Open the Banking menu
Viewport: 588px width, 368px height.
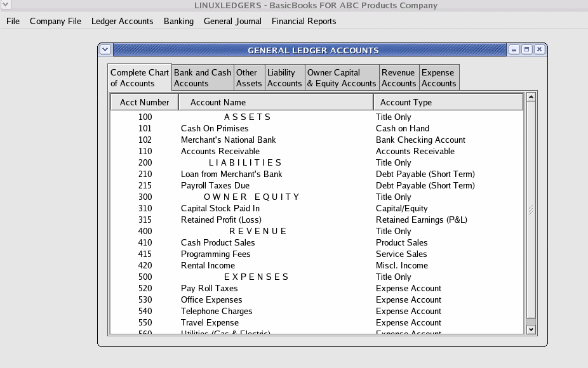pos(178,21)
